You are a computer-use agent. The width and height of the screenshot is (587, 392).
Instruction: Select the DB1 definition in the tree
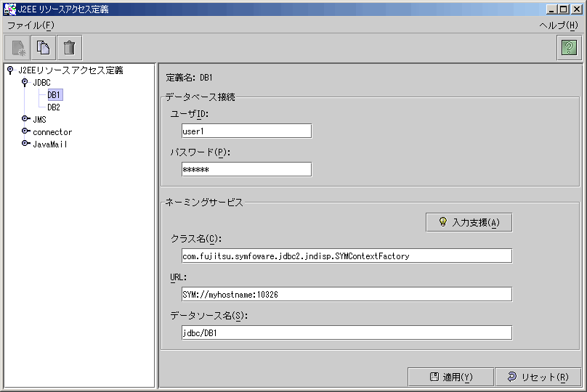pos(54,94)
